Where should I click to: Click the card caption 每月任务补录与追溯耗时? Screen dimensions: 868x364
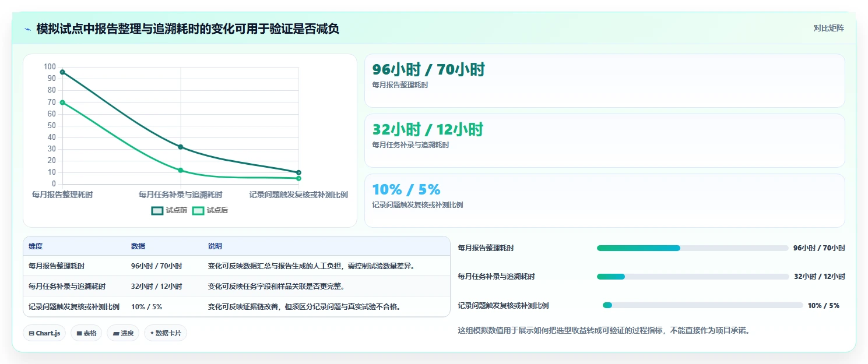pos(410,145)
